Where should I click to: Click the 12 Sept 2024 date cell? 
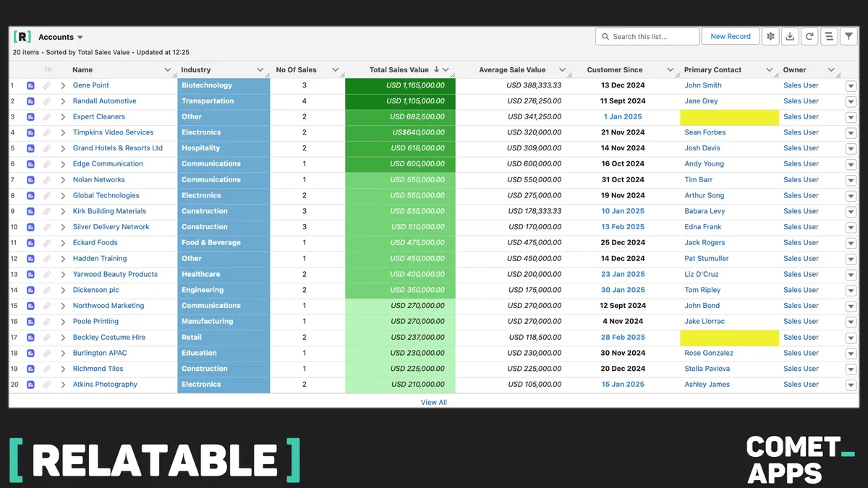click(x=623, y=306)
